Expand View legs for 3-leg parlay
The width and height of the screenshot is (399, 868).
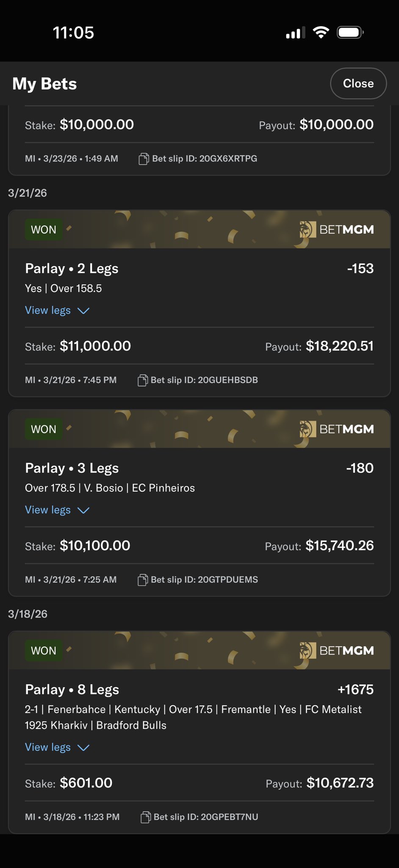pos(57,510)
